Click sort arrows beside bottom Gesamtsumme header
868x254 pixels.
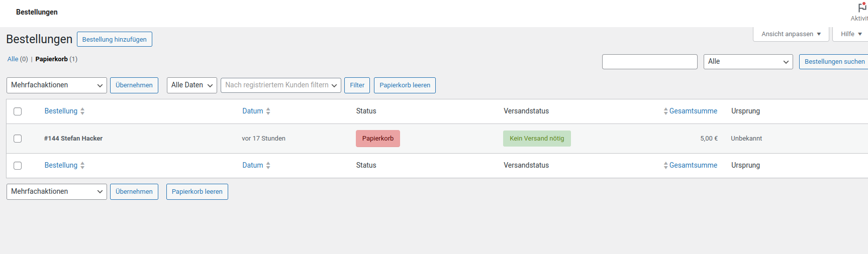pyautogui.click(x=665, y=166)
